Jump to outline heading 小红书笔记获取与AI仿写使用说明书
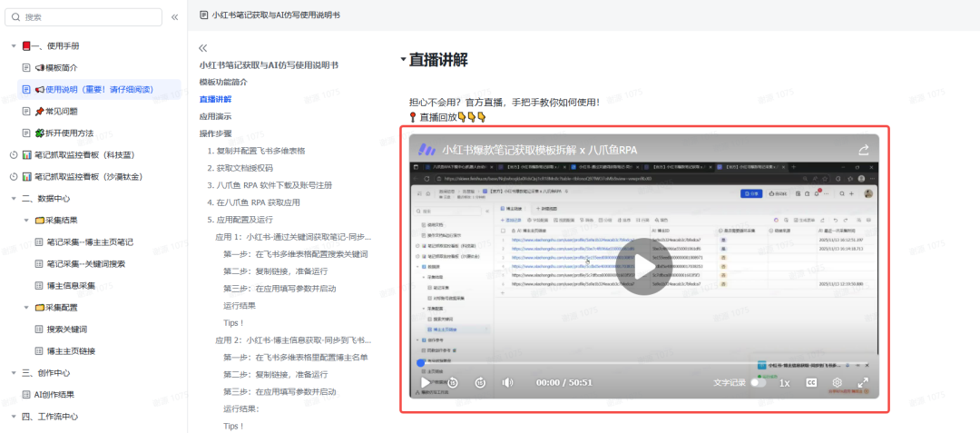Viewport: 980px width, 433px height. pyautogui.click(x=269, y=65)
